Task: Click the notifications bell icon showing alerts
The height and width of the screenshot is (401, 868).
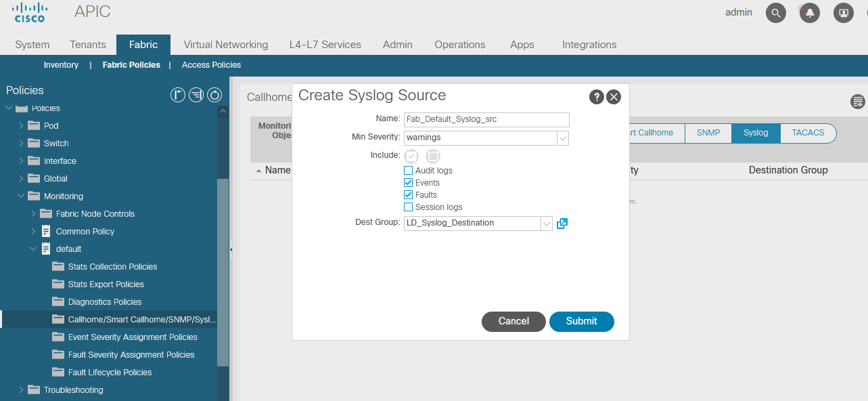Action: pyautogui.click(x=809, y=13)
